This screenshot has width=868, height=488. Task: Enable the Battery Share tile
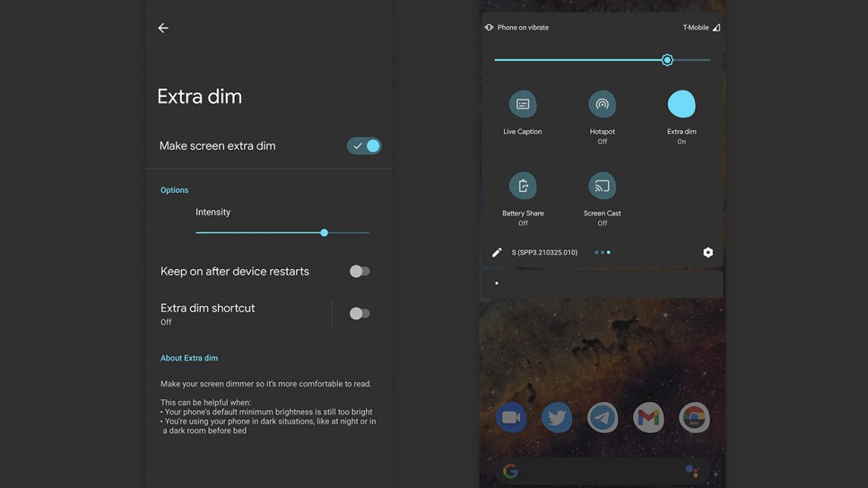click(x=523, y=186)
